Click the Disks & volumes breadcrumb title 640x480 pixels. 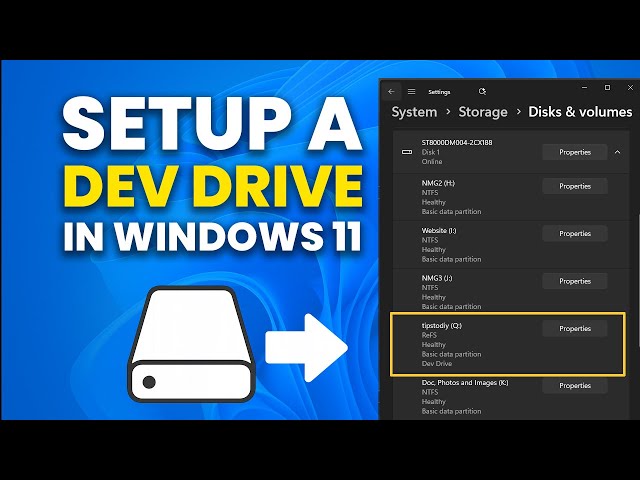pyautogui.click(x=580, y=112)
